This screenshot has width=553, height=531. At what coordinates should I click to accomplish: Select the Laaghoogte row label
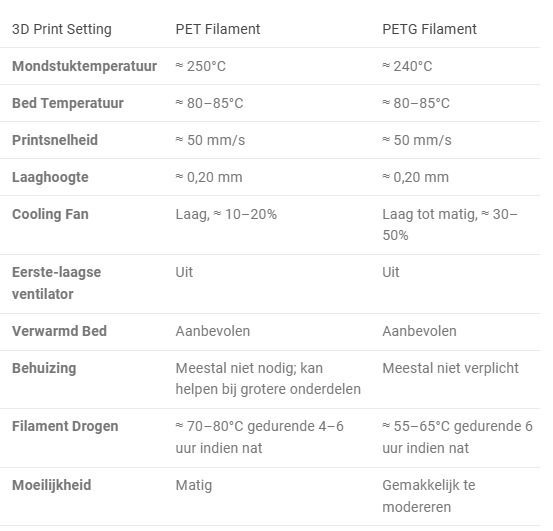(50, 177)
